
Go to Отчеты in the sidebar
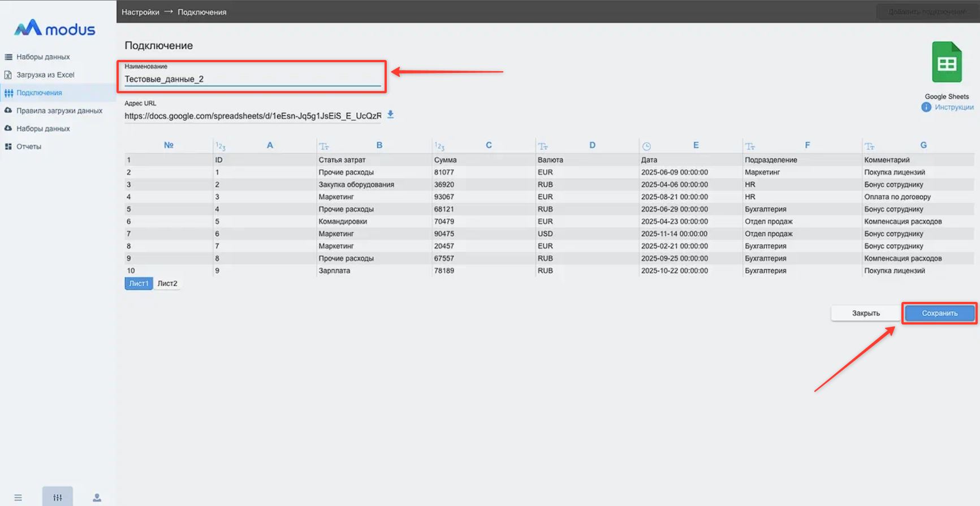[29, 146]
